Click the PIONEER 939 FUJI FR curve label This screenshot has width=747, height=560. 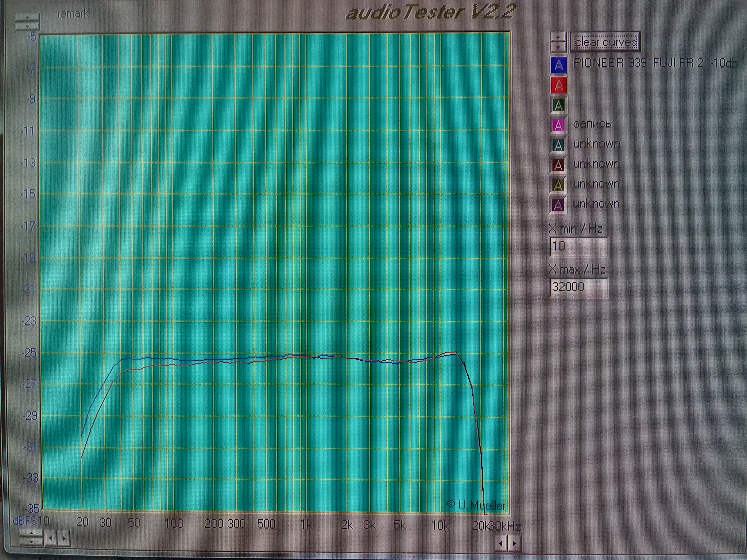click(655, 63)
